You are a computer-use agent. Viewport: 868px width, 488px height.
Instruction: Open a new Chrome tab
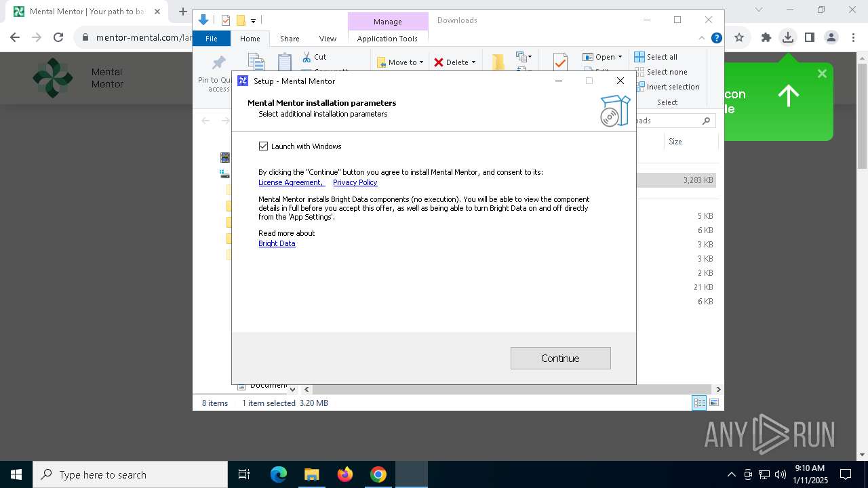182,12
